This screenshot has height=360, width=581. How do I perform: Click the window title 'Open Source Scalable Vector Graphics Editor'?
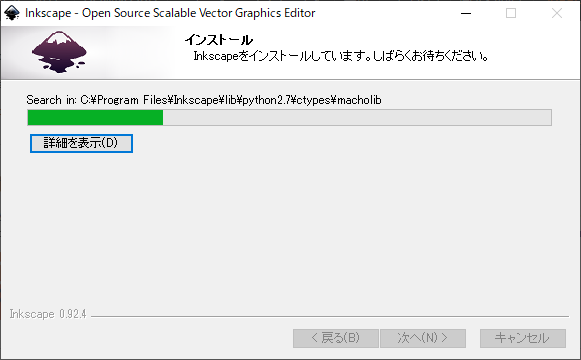(x=199, y=13)
